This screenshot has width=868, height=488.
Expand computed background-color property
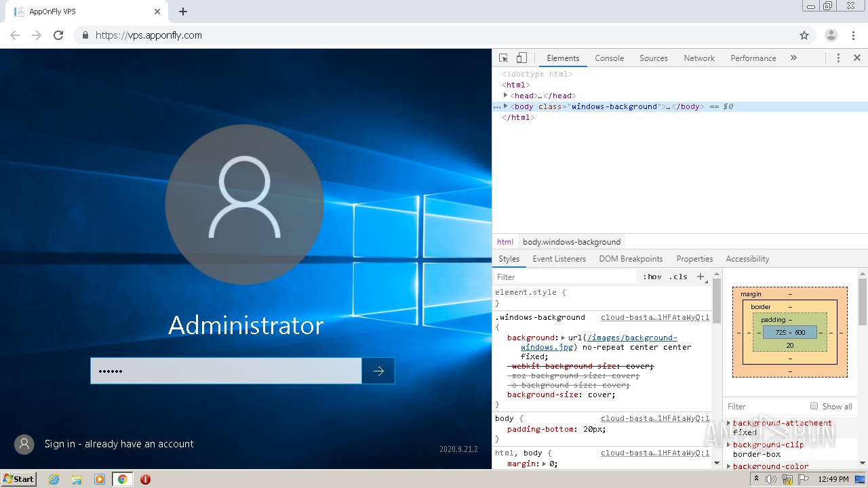click(729, 466)
